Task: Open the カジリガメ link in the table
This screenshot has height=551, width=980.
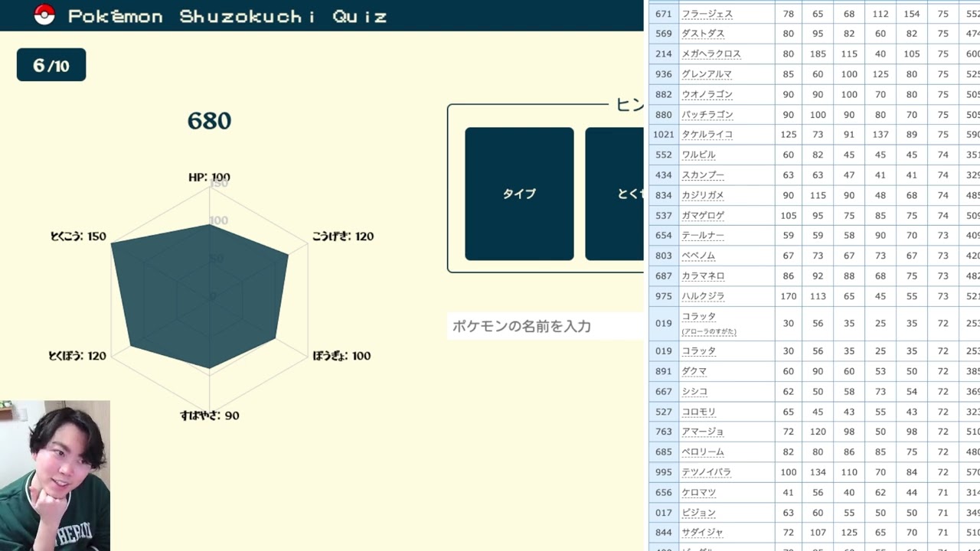Action: point(703,195)
